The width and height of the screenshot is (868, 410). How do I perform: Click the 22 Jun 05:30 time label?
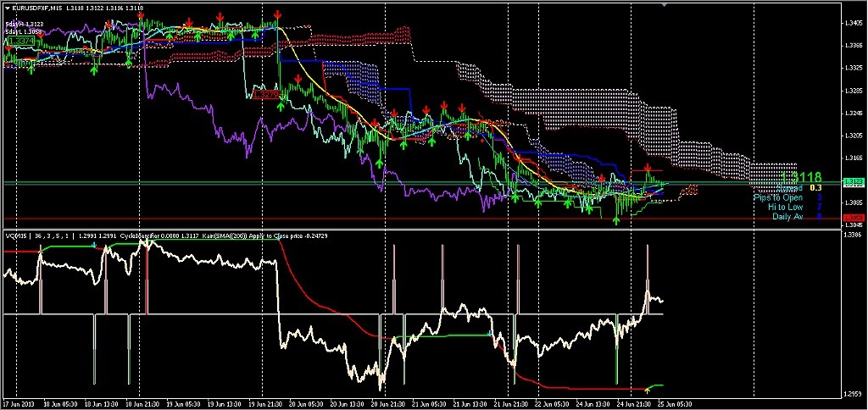[551, 403]
